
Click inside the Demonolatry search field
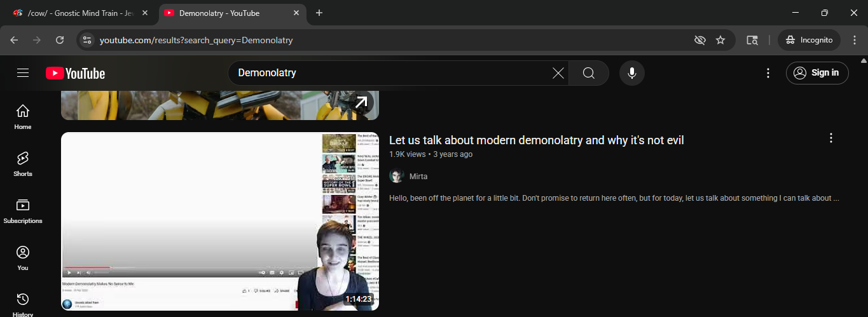pyautogui.click(x=391, y=73)
